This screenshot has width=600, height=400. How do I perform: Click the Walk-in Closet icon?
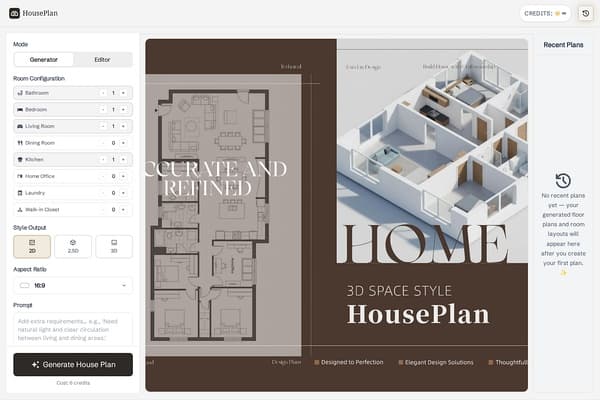(x=20, y=209)
